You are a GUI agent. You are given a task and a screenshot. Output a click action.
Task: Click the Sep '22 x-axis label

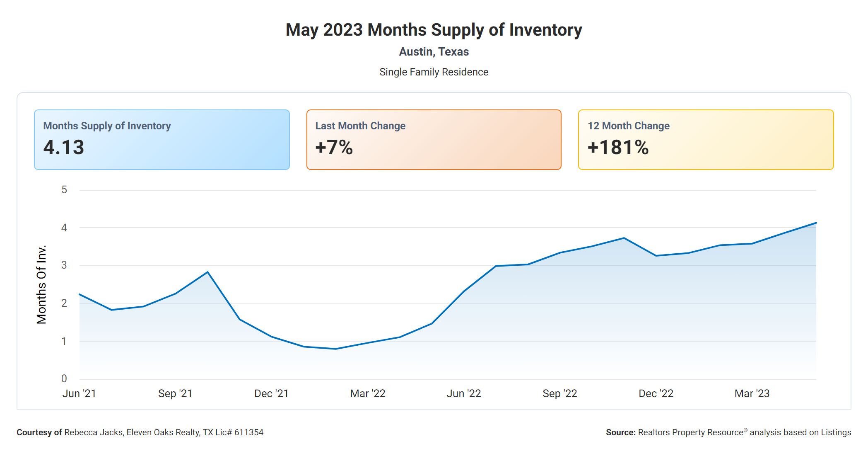[560, 393]
